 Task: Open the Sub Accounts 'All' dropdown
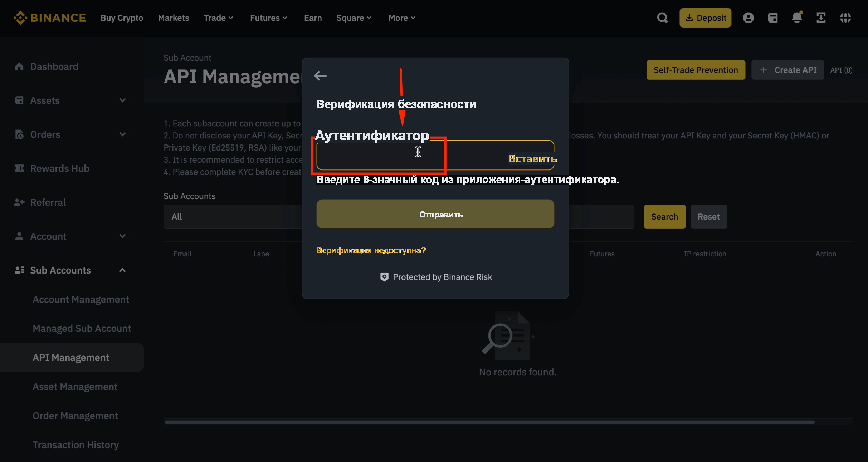pyautogui.click(x=233, y=217)
